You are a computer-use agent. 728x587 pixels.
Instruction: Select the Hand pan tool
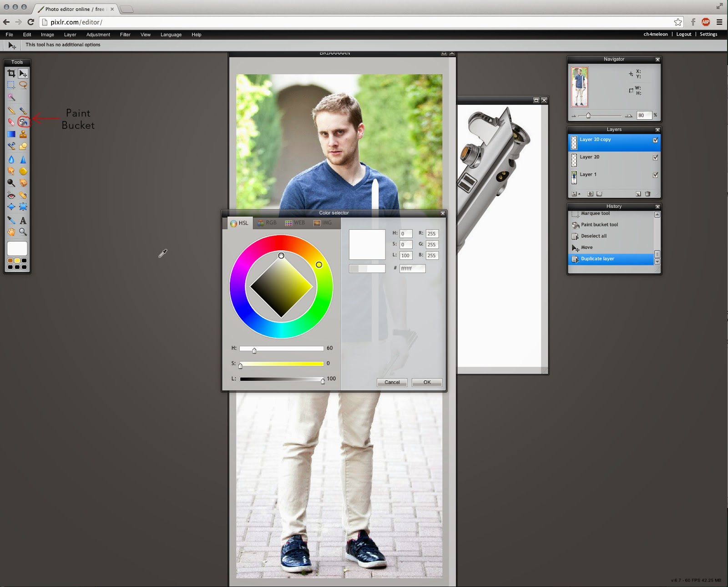tap(11, 232)
